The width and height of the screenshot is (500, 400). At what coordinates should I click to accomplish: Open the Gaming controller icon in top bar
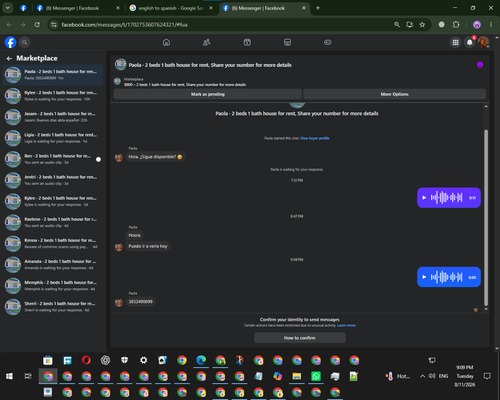pyautogui.click(x=328, y=42)
